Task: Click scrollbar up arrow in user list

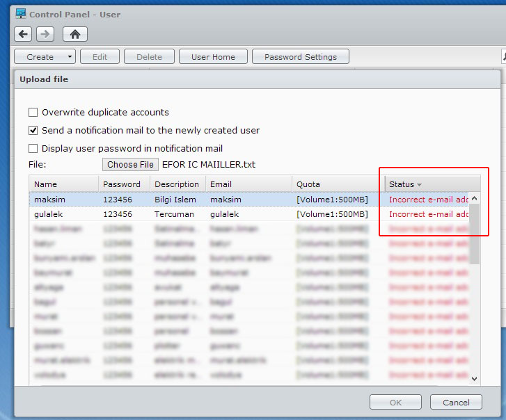Action: (x=475, y=198)
